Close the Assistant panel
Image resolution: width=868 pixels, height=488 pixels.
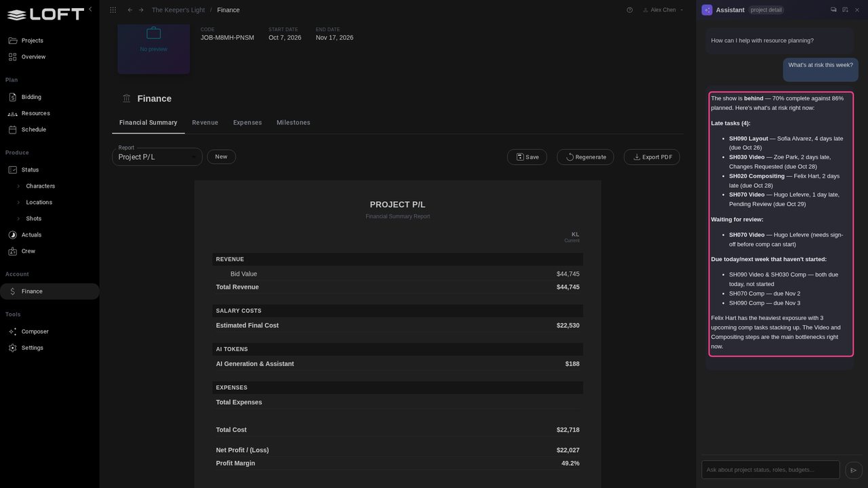856,9
